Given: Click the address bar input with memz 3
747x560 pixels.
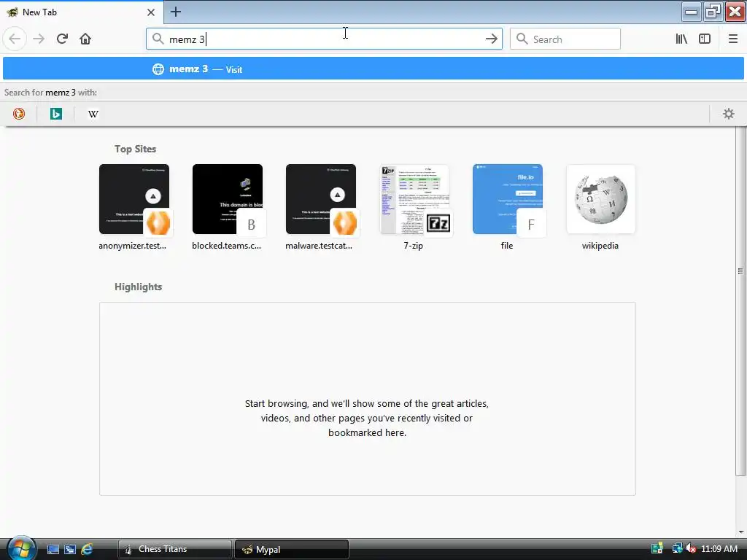Looking at the screenshot, I should (324, 39).
